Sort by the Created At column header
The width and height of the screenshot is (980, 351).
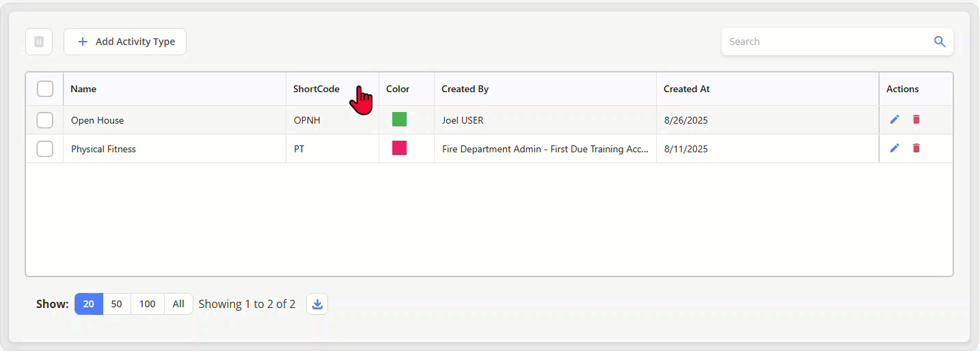(686, 89)
